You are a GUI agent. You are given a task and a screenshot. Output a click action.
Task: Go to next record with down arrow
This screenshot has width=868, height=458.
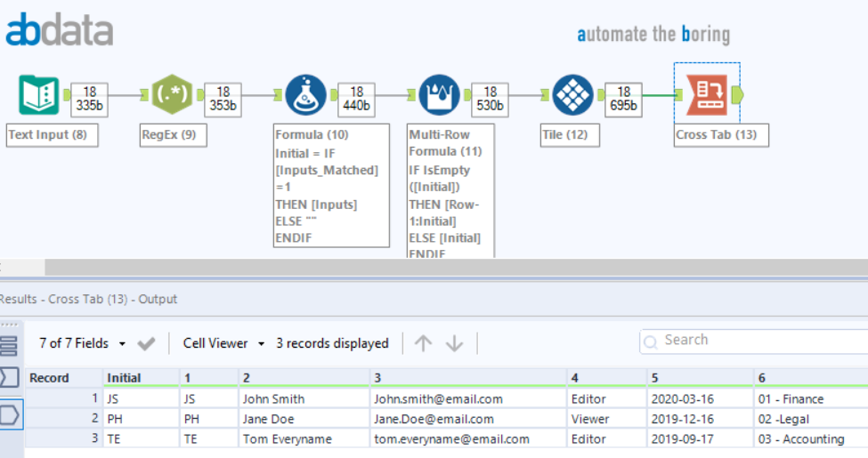[454, 343]
